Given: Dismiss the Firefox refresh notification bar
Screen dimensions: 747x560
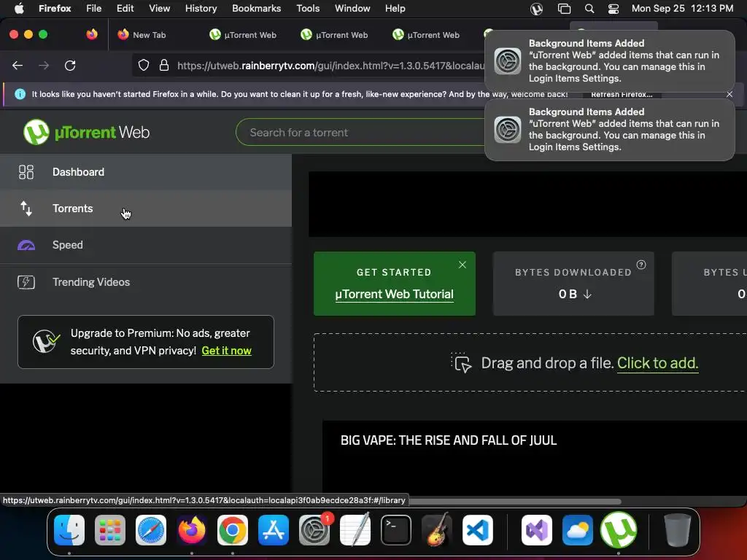Looking at the screenshot, I should click(x=729, y=94).
